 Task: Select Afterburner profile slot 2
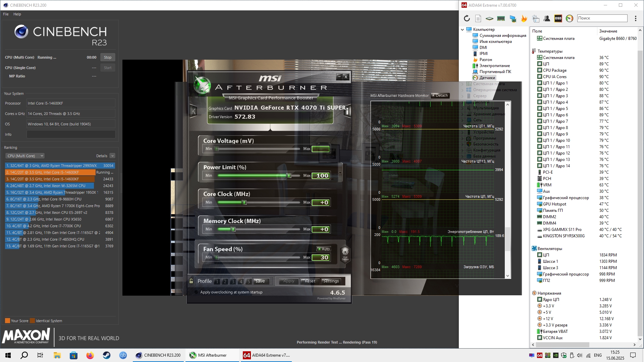[x=225, y=281]
